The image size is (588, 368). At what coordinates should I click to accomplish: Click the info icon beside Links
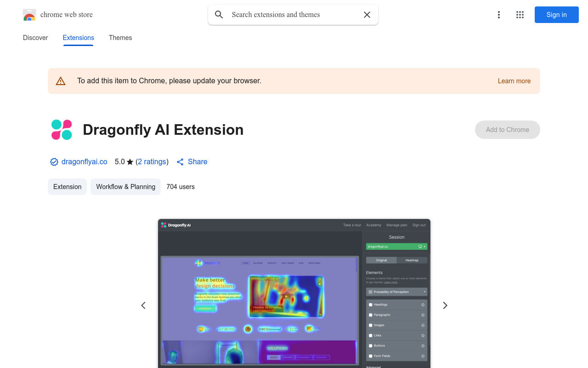(x=423, y=335)
